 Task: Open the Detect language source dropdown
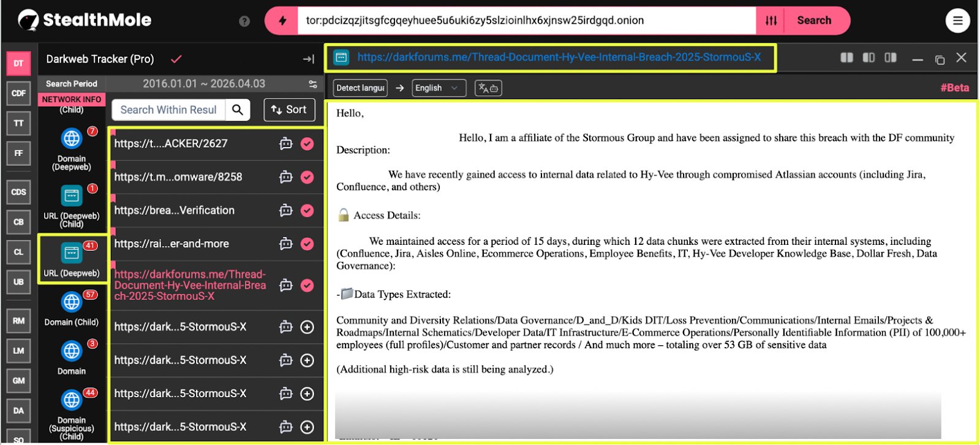(x=360, y=88)
